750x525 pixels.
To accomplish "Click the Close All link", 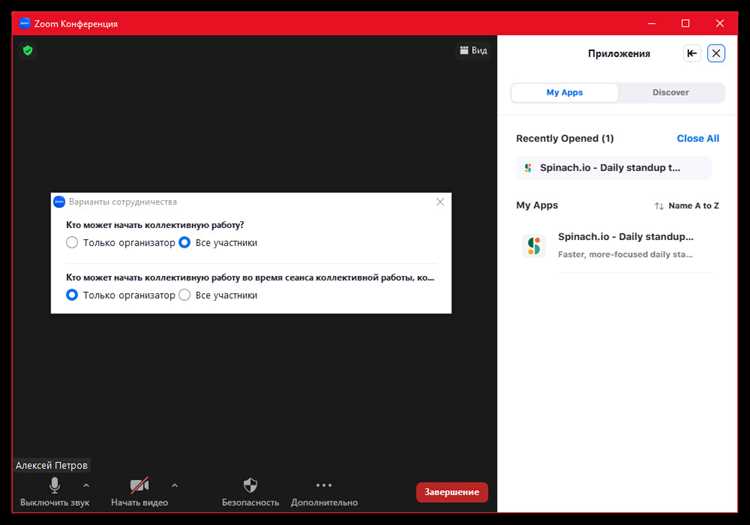I will [698, 138].
